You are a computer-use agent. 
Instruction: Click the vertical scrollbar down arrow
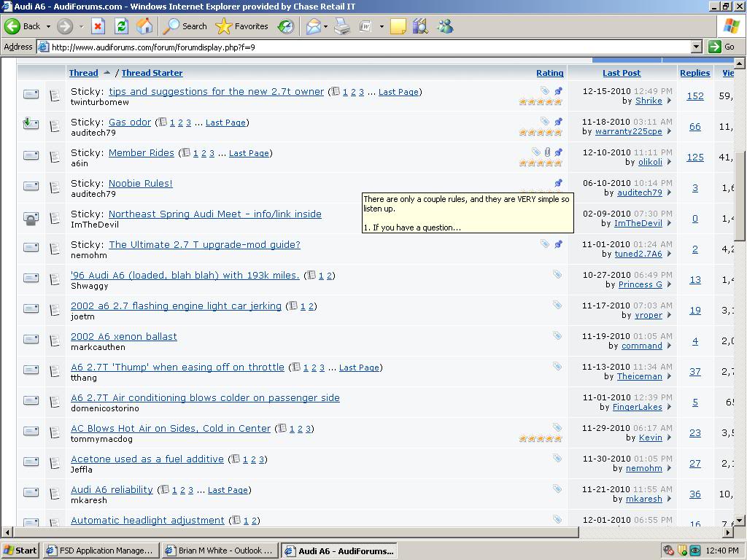tap(740, 521)
